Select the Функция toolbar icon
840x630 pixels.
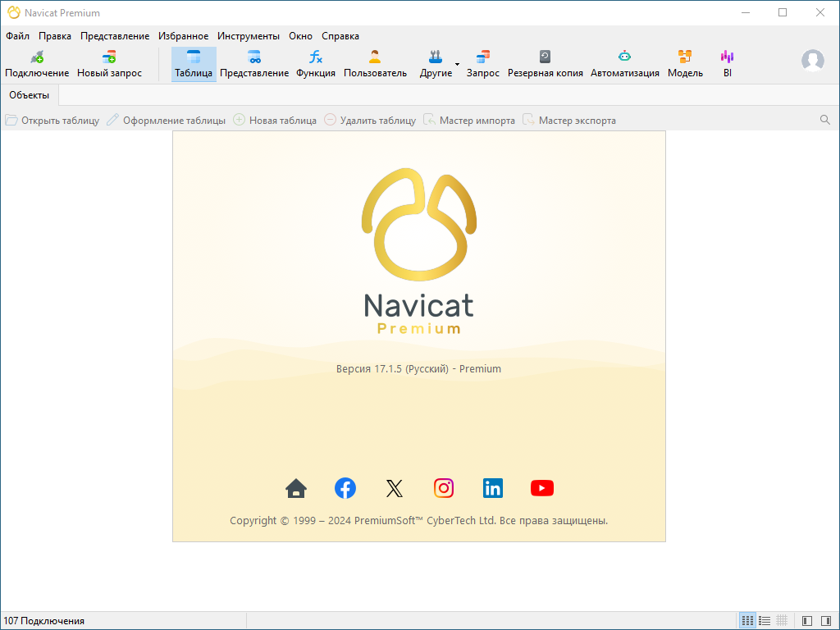click(316, 64)
